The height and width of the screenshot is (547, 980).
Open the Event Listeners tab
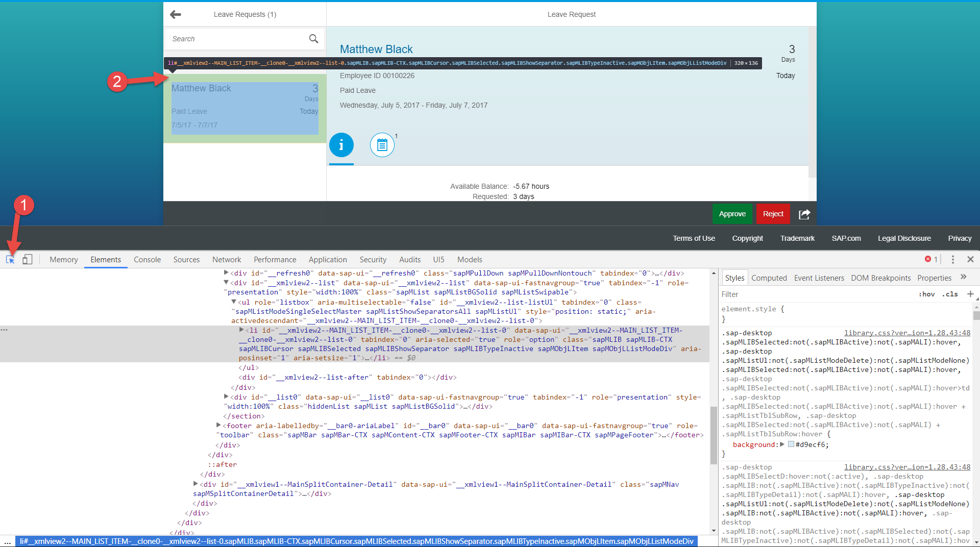819,278
